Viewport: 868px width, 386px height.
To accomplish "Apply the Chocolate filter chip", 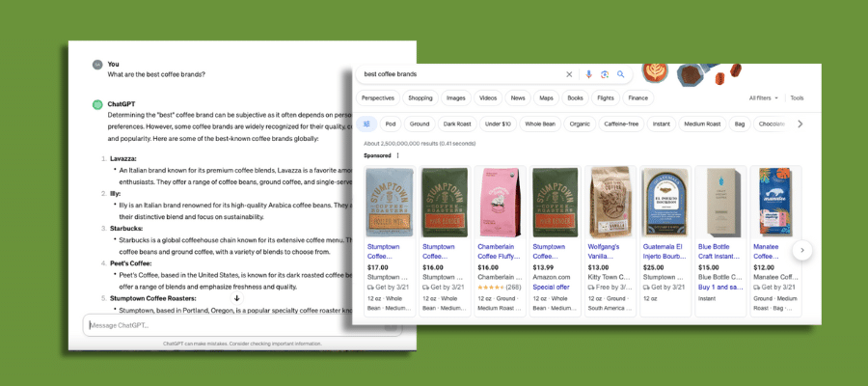I will (772, 124).
